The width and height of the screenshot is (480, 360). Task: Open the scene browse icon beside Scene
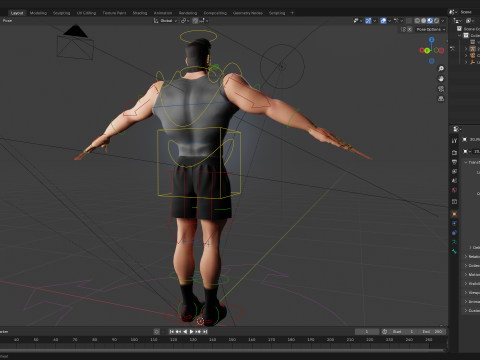pos(452,12)
